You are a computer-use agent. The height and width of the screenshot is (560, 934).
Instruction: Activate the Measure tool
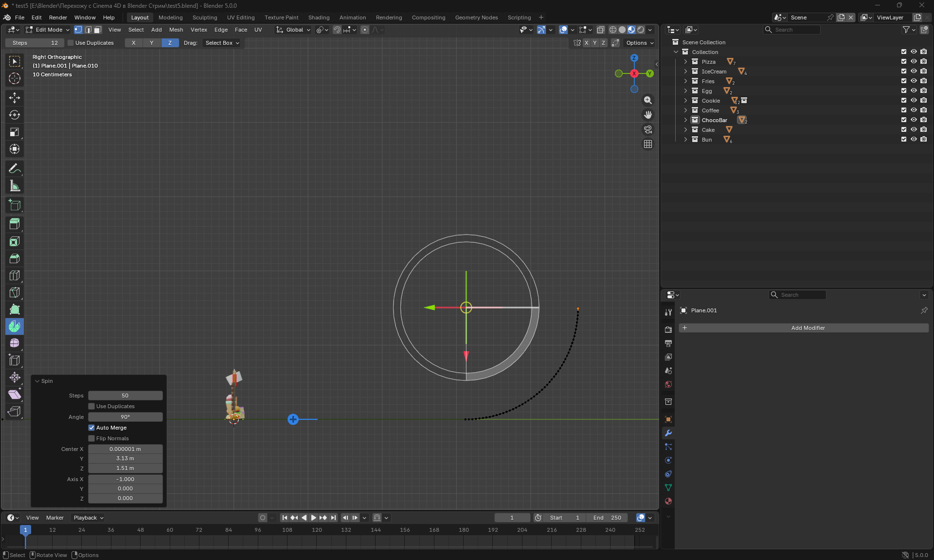[x=15, y=186]
